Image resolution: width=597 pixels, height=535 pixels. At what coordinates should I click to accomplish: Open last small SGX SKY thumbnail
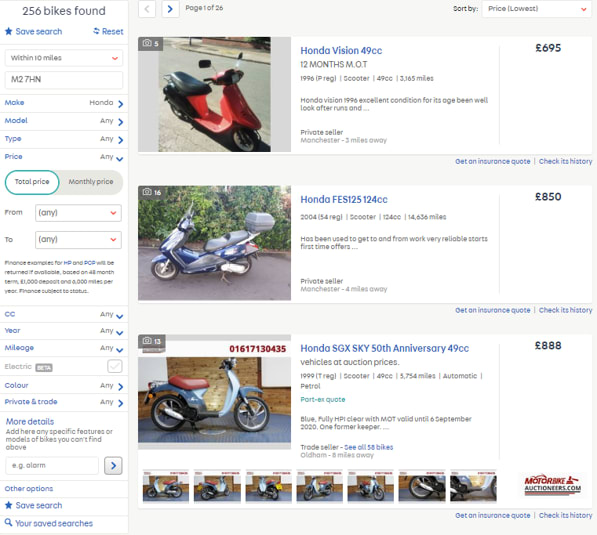tap(473, 486)
